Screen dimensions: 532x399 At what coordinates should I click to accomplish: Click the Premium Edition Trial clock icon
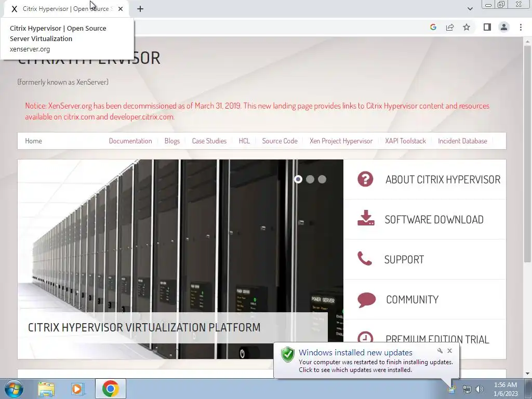tap(365, 337)
